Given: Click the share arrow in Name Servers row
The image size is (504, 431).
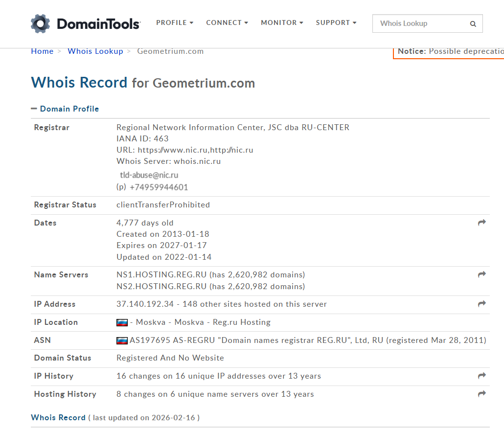Looking at the screenshot, I should (482, 274).
